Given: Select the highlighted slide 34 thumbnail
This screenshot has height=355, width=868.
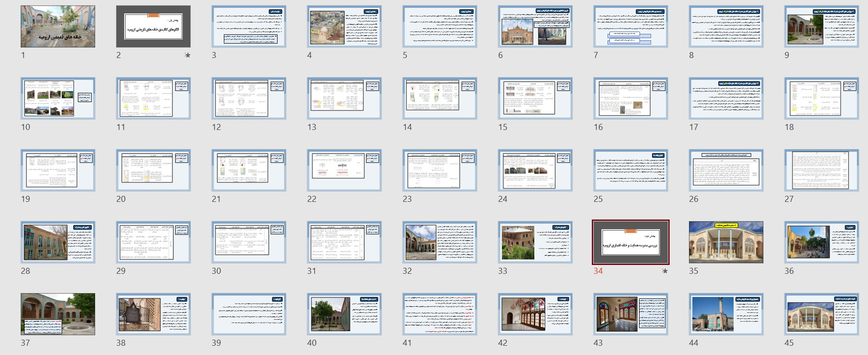Looking at the screenshot, I should coord(631,242).
